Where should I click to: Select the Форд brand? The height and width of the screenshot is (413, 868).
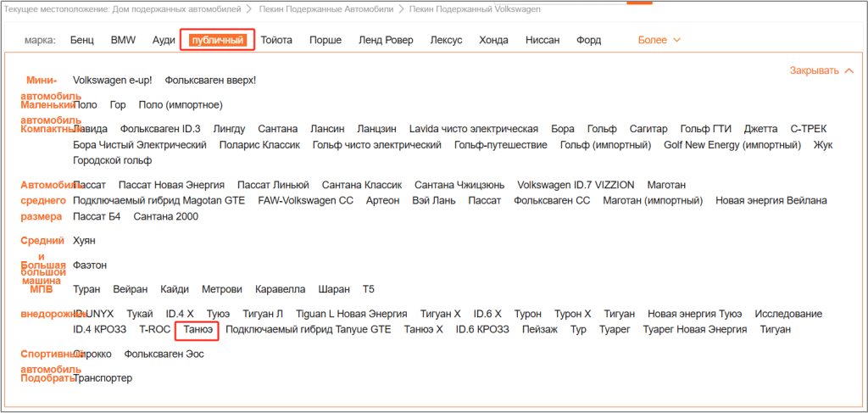(589, 40)
